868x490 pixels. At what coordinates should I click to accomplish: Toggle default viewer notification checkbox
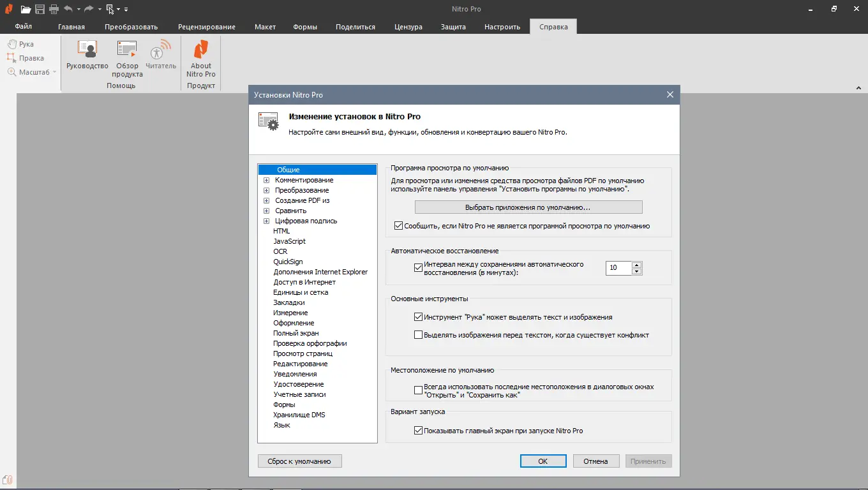399,226
